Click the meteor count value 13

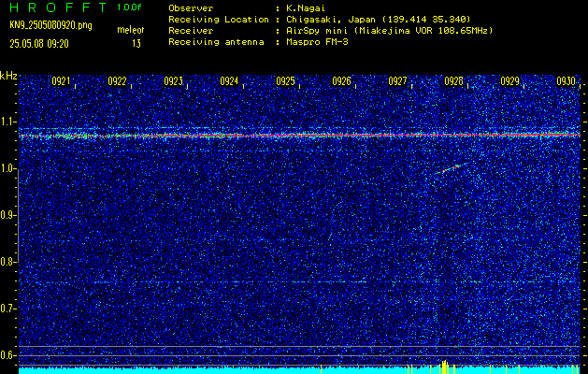click(136, 44)
